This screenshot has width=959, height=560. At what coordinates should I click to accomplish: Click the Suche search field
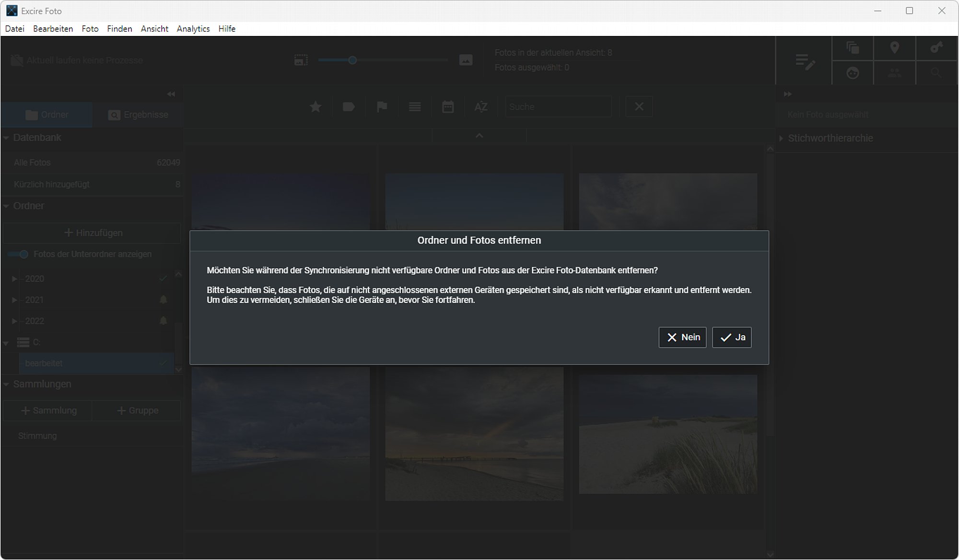click(x=558, y=106)
